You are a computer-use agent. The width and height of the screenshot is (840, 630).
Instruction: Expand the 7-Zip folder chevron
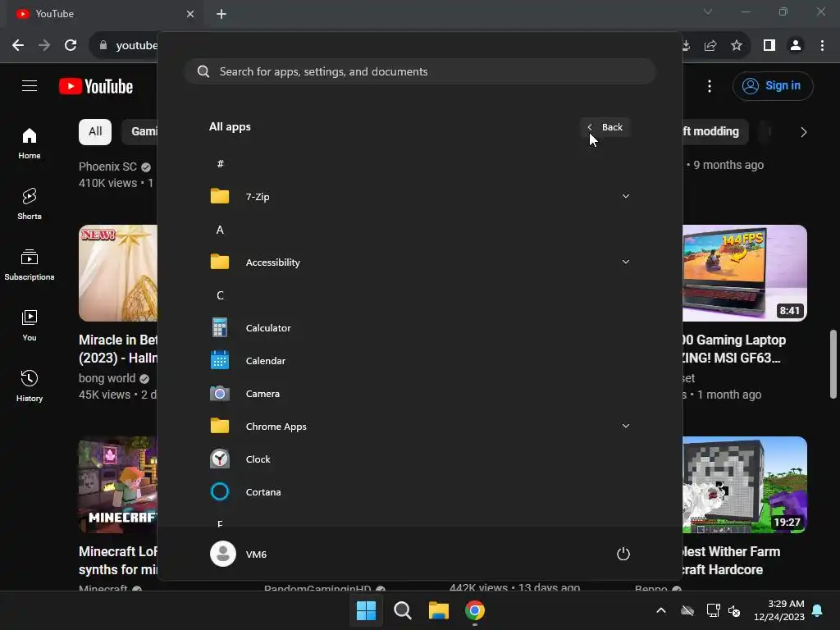point(625,196)
